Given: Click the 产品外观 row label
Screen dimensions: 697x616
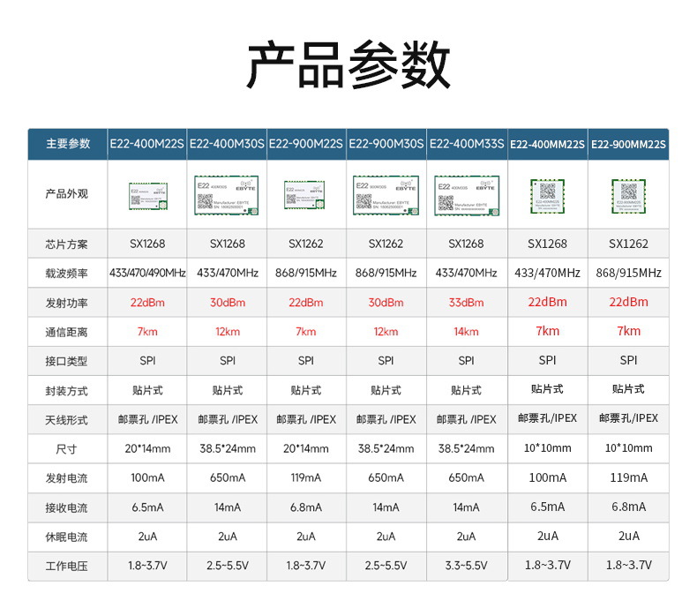Looking at the screenshot, I should pos(67,194).
